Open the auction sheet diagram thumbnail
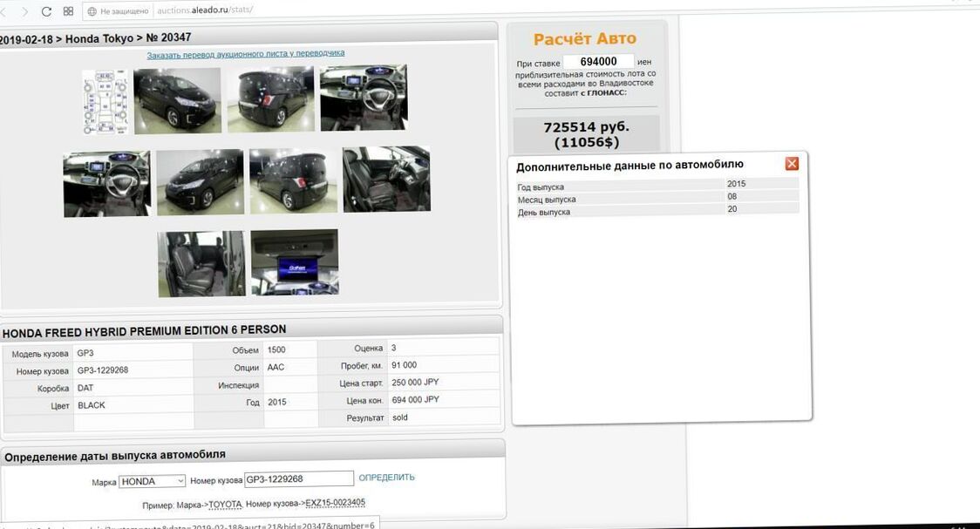980x529 pixels. (105, 102)
